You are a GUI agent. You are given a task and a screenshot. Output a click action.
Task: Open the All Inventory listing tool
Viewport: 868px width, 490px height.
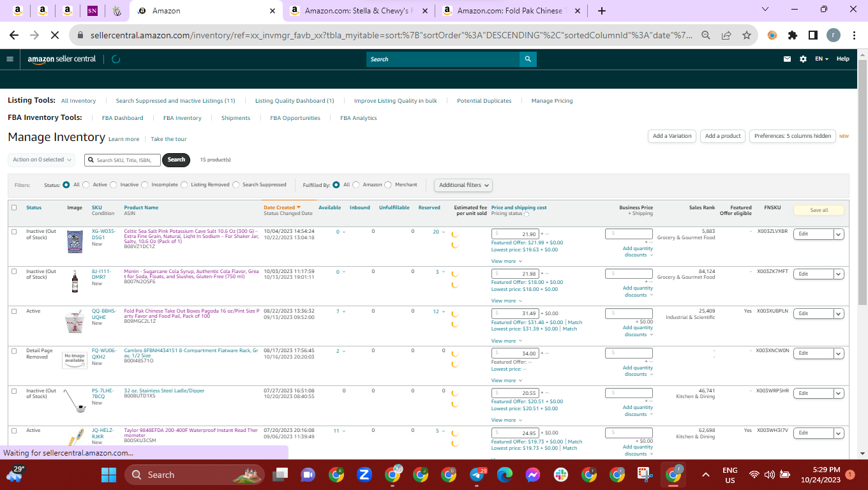tap(79, 101)
